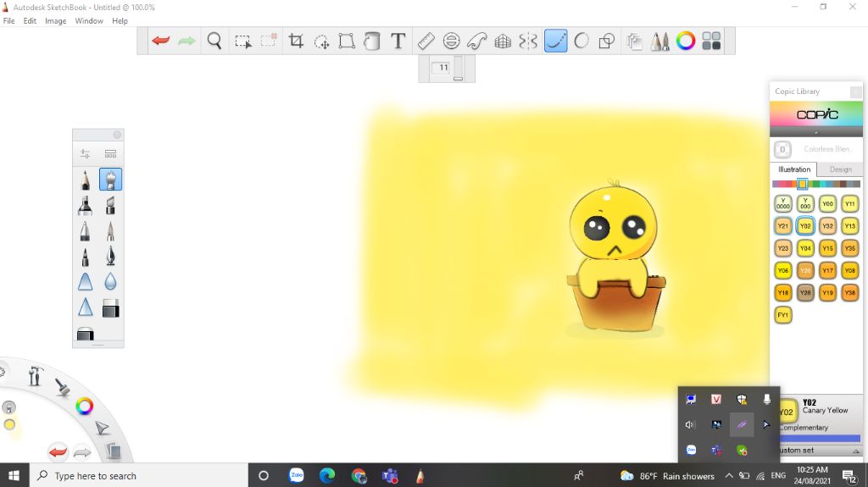Close the Copic Library panel
868x487 pixels.
(x=856, y=91)
